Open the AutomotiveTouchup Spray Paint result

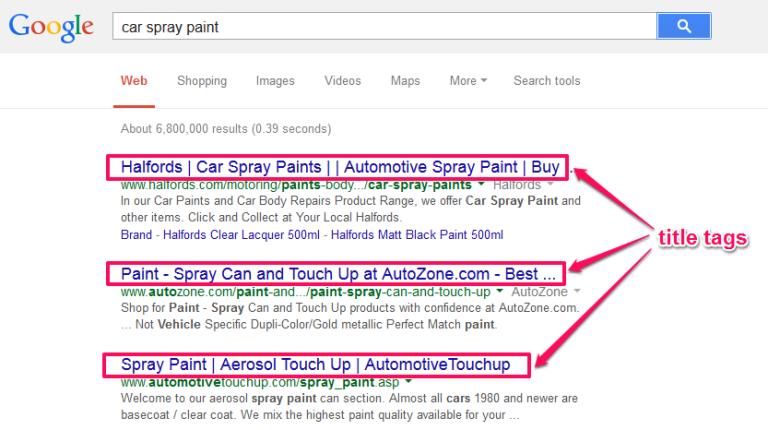315,364
